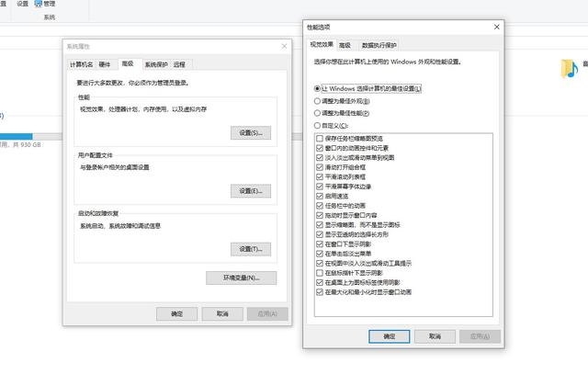Open the Music folder icon in Explorer

pos(570,69)
